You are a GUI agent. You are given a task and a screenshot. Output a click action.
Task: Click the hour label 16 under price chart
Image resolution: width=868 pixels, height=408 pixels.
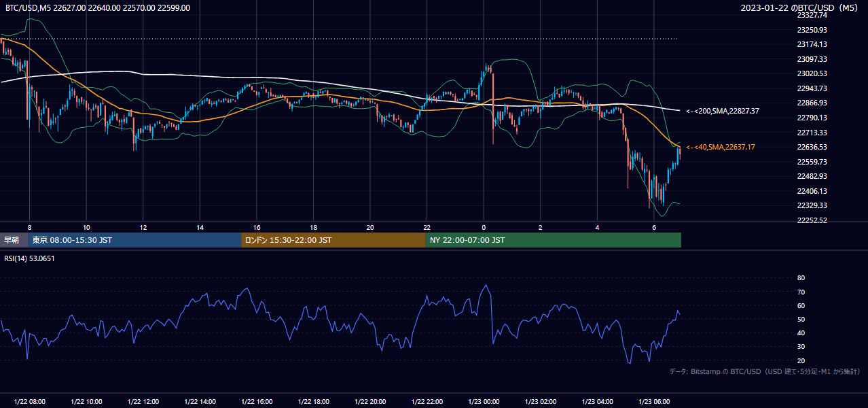257,227
